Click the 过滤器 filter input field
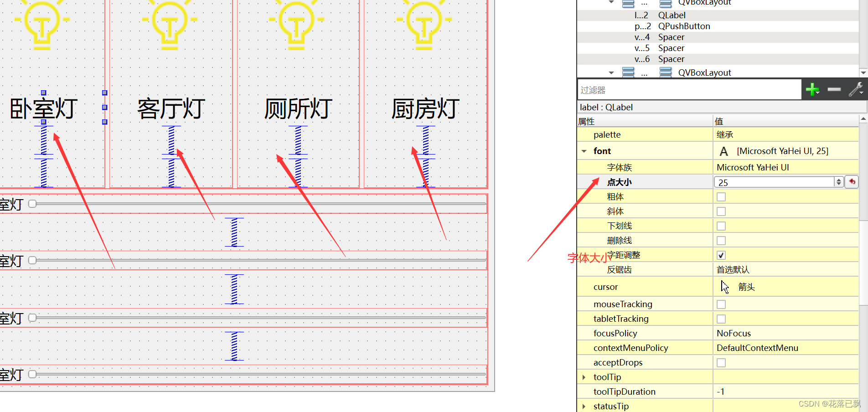868x412 pixels. tap(689, 90)
